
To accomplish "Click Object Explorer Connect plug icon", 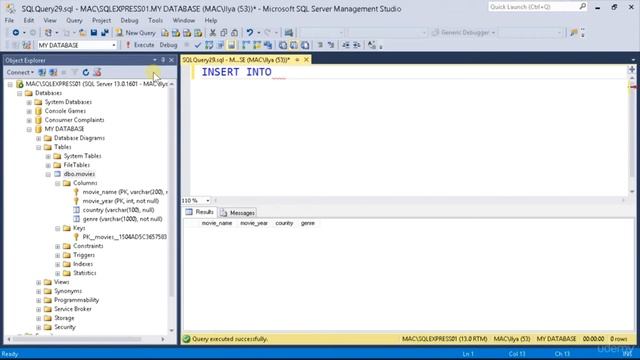I will (x=42, y=72).
